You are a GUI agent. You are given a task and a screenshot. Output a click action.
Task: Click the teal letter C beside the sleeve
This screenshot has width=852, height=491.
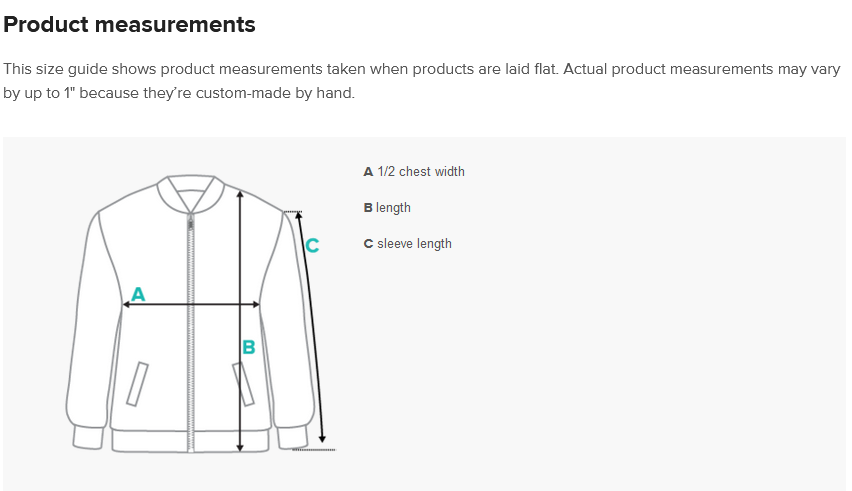click(x=312, y=246)
